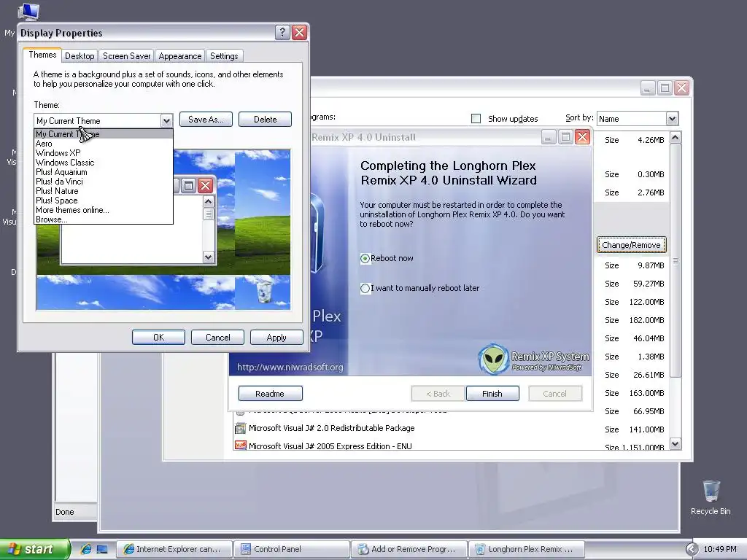
Task: Click the 163.00MB size value
Action: 646,393
